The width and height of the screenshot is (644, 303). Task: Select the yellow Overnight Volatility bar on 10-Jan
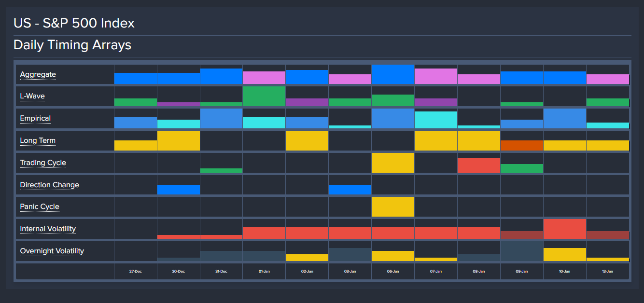pos(565,254)
